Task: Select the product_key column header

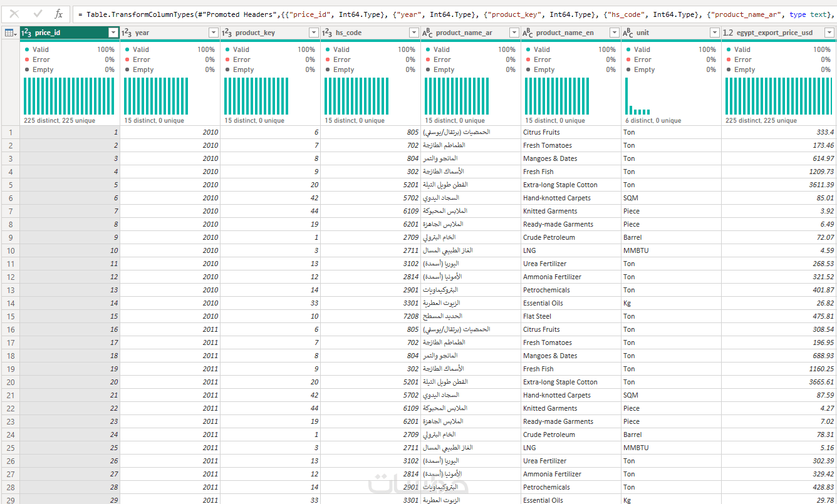Action: click(x=263, y=33)
